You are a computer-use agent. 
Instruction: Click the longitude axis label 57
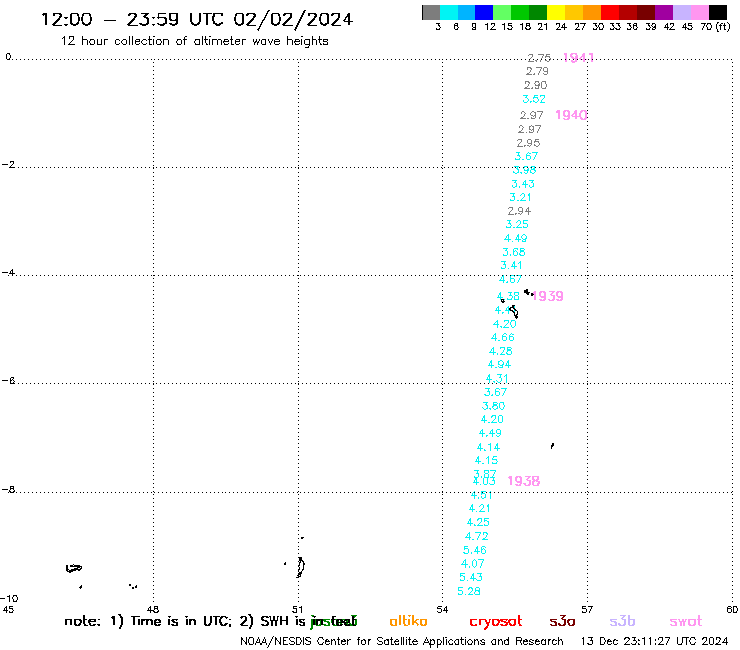587,609
